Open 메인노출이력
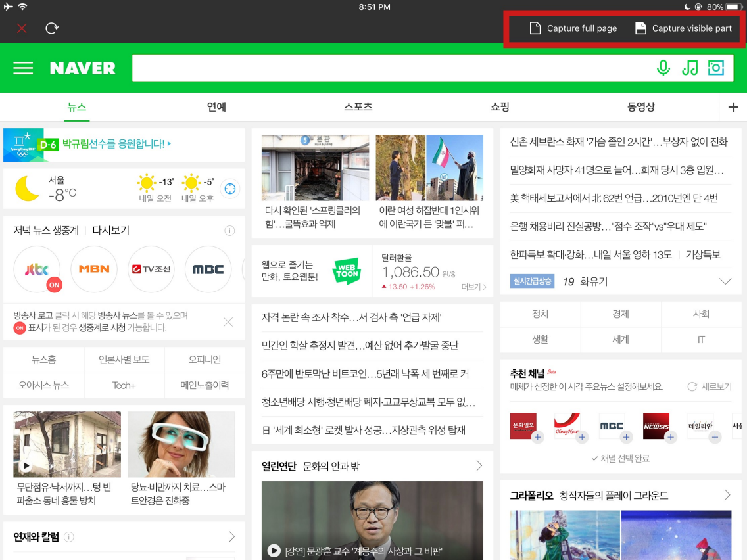Screen dimensions: 747x560 coord(205,385)
